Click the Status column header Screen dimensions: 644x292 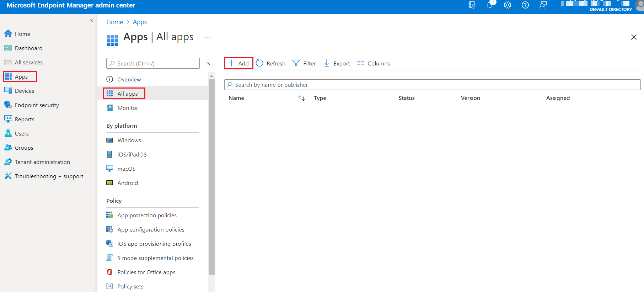[x=407, y=98]
